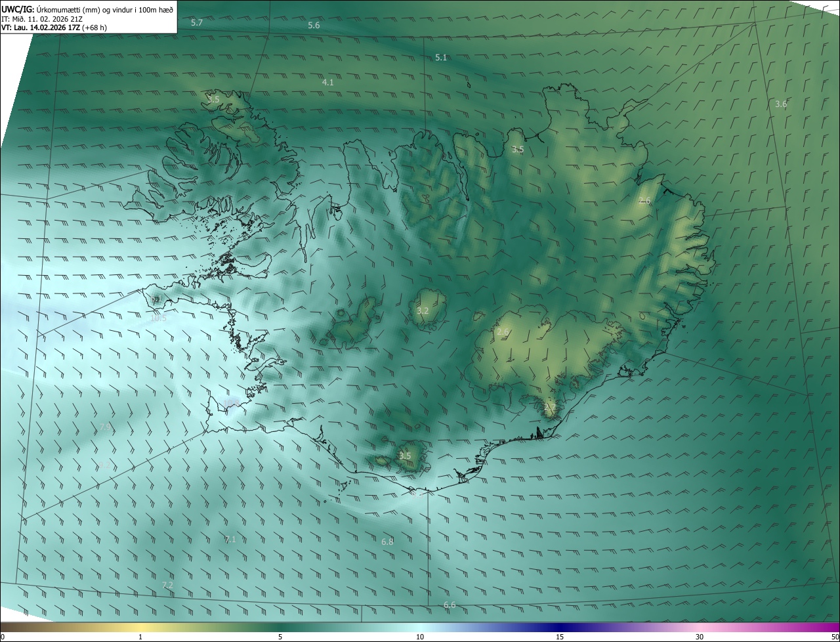Click the 7.2 value label on the map
The width and height of the screenshot is (840, 642).
[x=167, y=585]
